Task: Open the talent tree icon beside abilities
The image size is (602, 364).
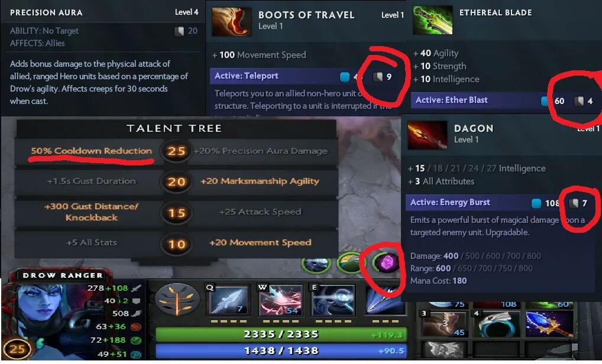Action: pos(177,300)
